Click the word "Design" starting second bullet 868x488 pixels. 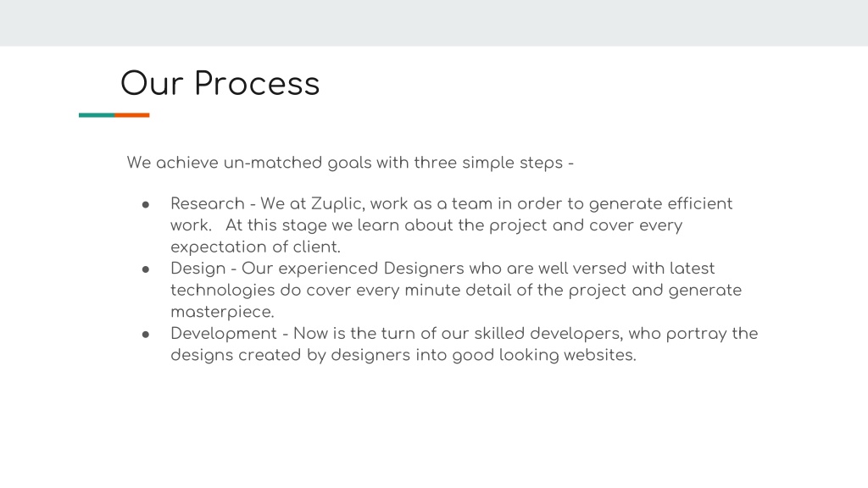[x=198, y=269]
